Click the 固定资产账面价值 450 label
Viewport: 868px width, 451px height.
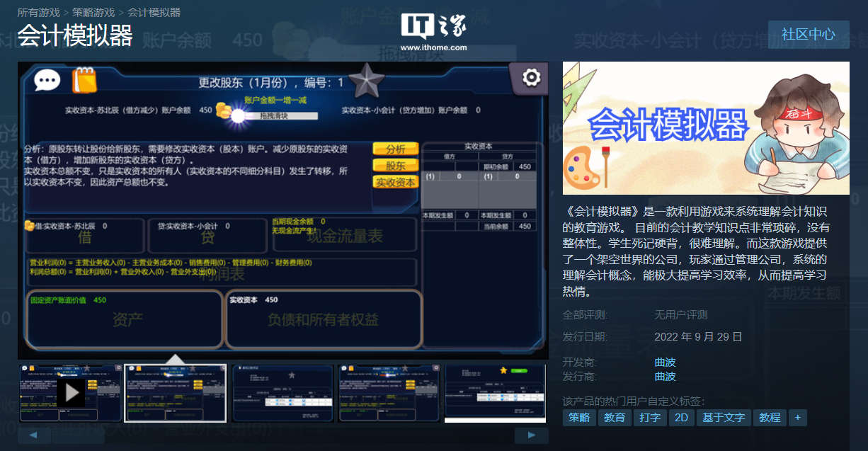(x=67, y=300)
